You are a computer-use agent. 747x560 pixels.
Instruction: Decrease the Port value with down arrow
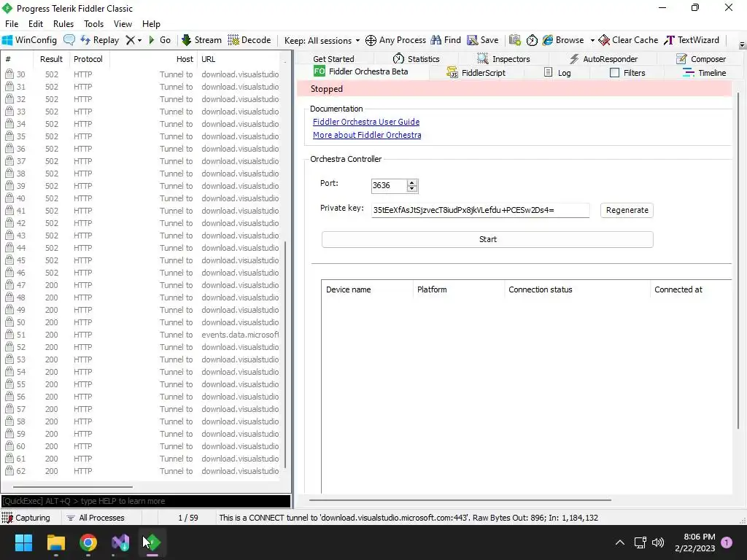pyautogui.click(x=412, y=189)
